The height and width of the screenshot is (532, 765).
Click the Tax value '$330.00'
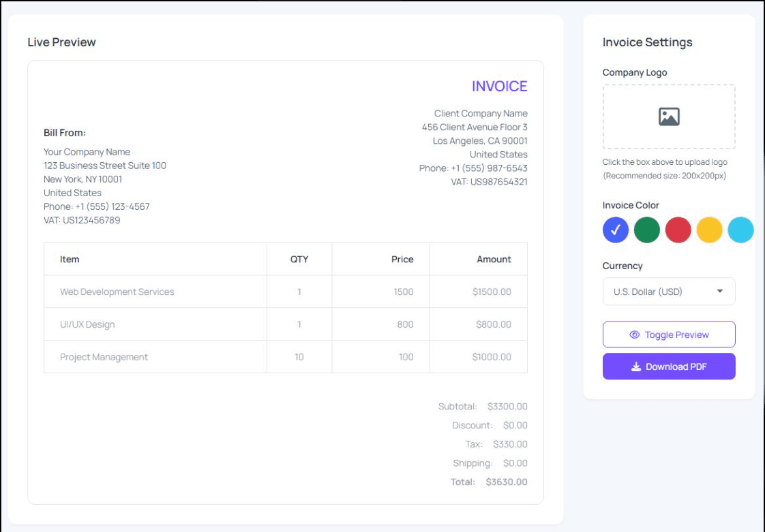tap(510, 444)
